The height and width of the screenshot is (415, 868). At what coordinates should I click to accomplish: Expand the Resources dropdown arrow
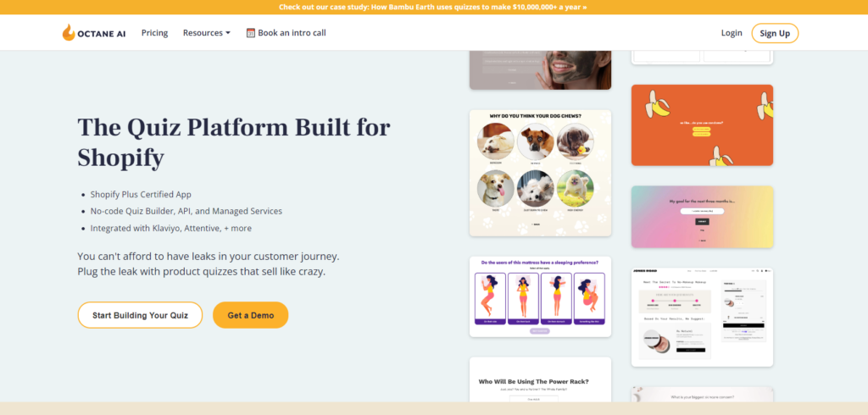(227, 33)
